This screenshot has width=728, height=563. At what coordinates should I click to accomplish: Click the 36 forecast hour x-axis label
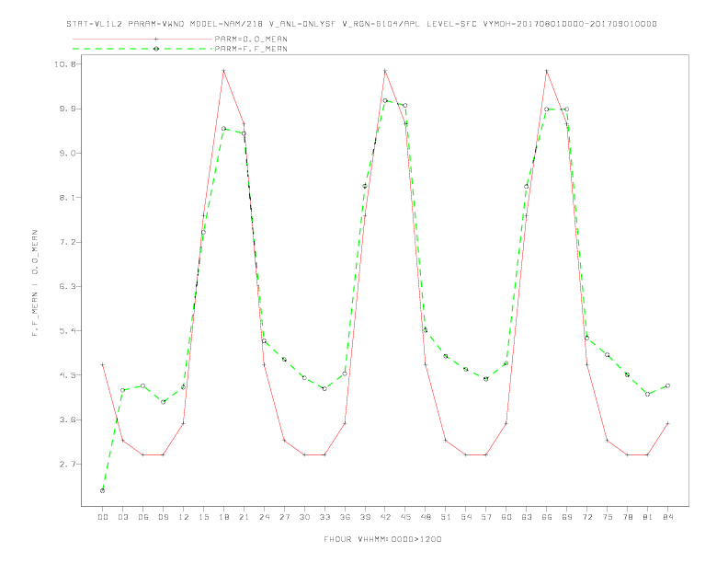(345, 517)
